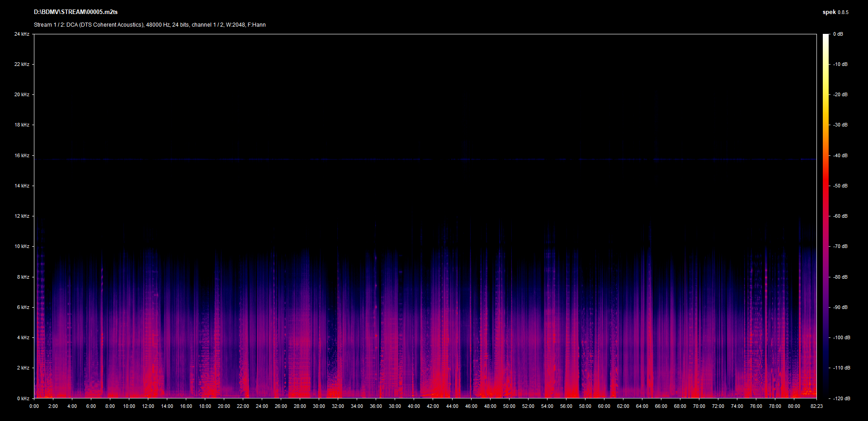Click the -50 dB scale label
The height and width of the screenshot is (421, 868).
840,186
